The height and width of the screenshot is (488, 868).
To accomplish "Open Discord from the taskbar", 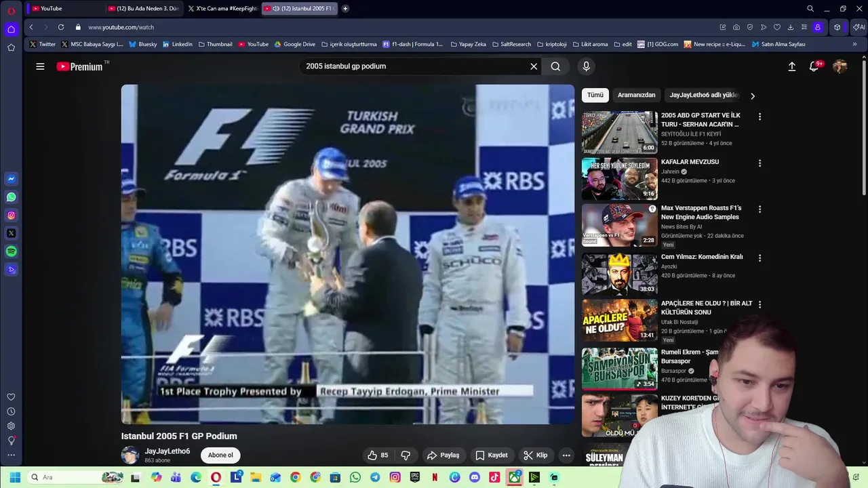I will [x=475, y=477].
